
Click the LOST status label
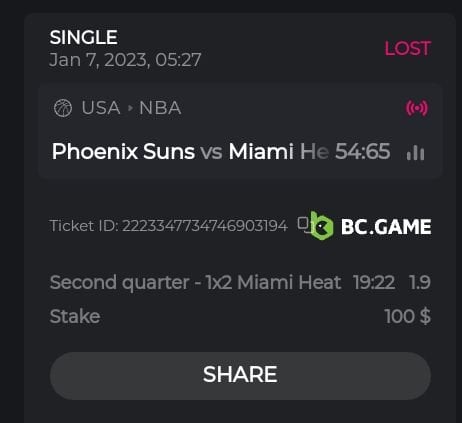coord(408,49)
